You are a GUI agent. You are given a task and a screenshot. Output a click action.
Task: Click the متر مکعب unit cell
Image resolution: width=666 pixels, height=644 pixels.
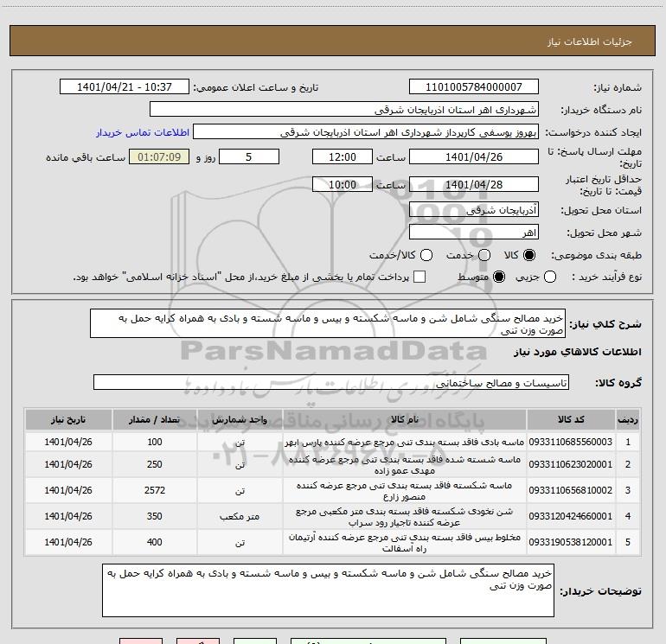(240, 517)
